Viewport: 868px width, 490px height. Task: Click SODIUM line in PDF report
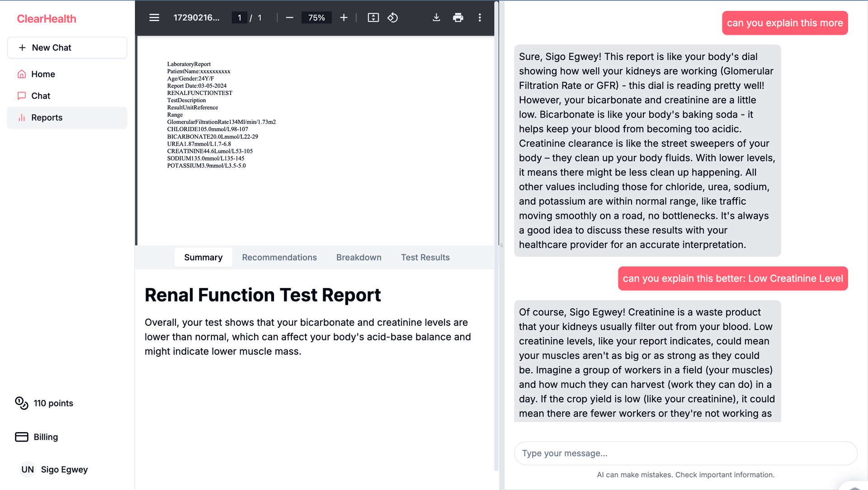pyautogui.click(x=206, y=158)
